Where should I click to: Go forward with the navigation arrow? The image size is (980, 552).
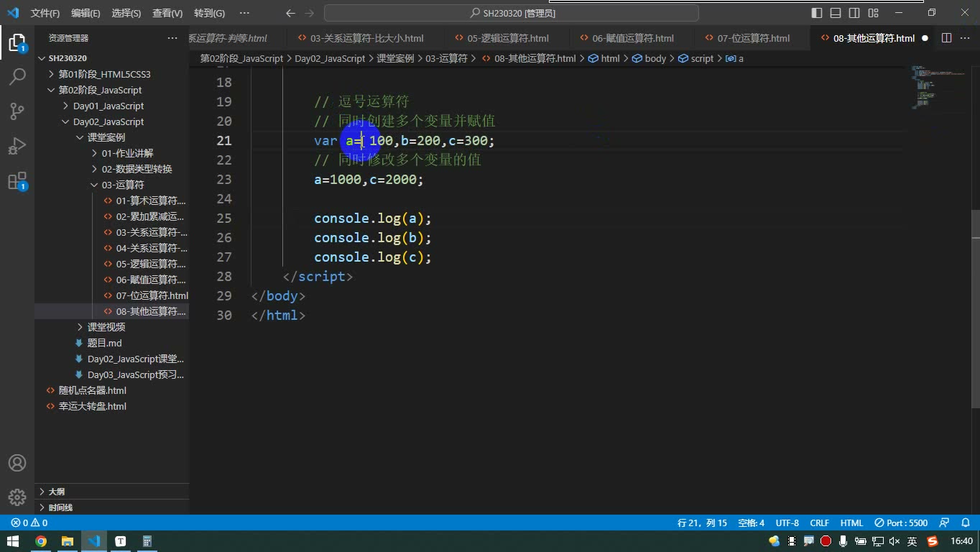310,13
